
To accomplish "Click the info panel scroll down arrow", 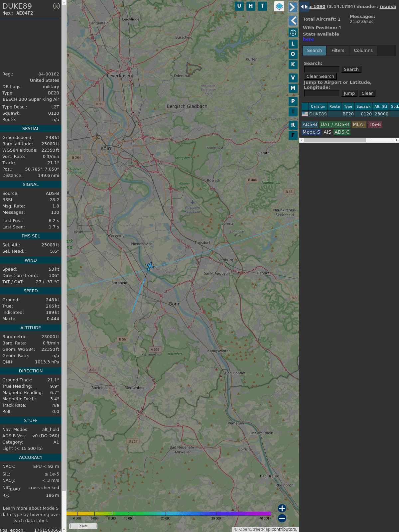I will pyautogui.click(x=64, y=530).
